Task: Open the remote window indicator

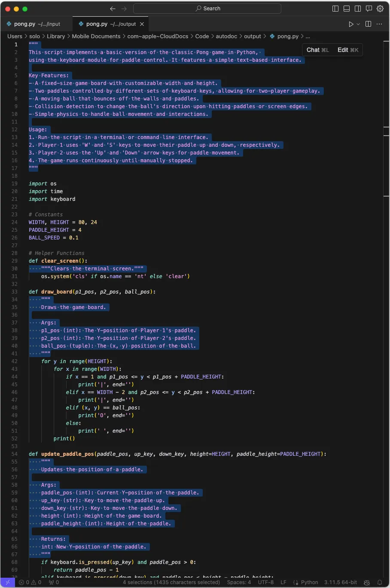Action: tap(7, 582)
